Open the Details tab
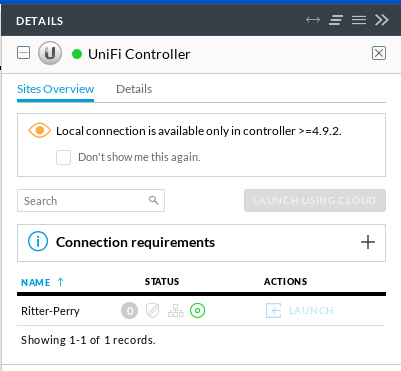Screen dimensions: 401x371 coord(134,89)
